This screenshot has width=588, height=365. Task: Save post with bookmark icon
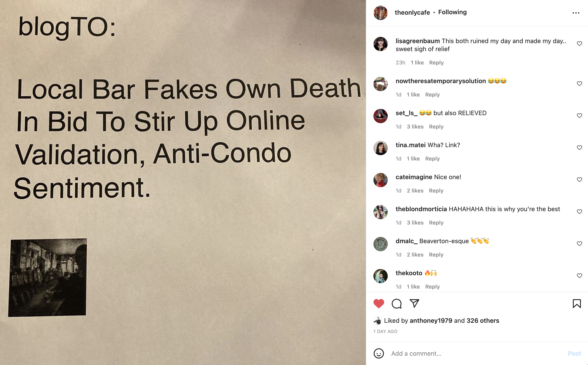pos(577,304)
